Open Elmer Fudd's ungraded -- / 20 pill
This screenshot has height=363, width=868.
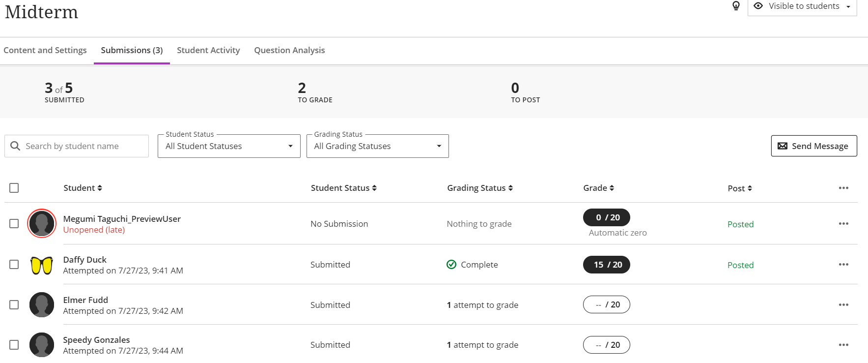point(606,305)
